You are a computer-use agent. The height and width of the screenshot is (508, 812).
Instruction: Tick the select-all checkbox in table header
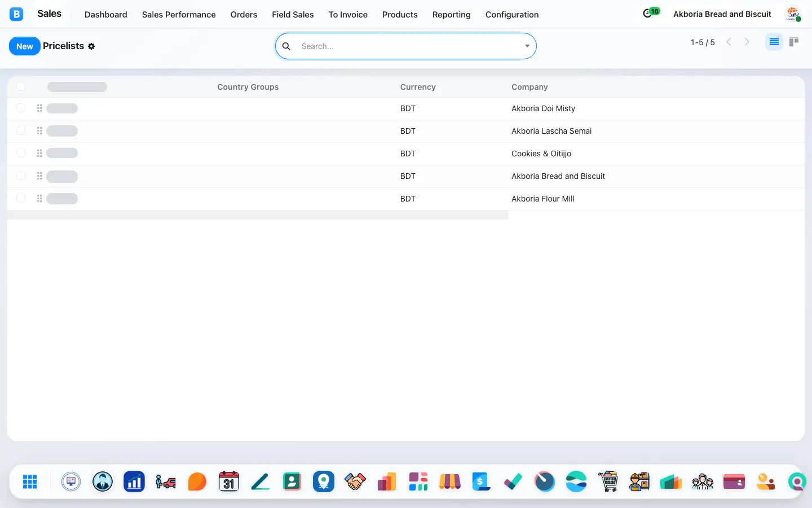pos(21,86)
